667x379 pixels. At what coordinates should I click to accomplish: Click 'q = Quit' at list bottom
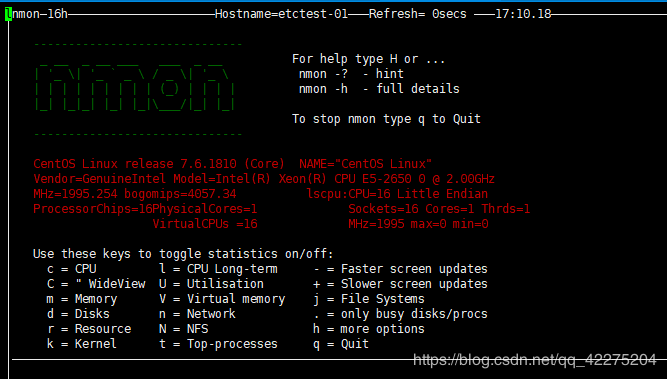pyautogui.click(x=341, y=344)
